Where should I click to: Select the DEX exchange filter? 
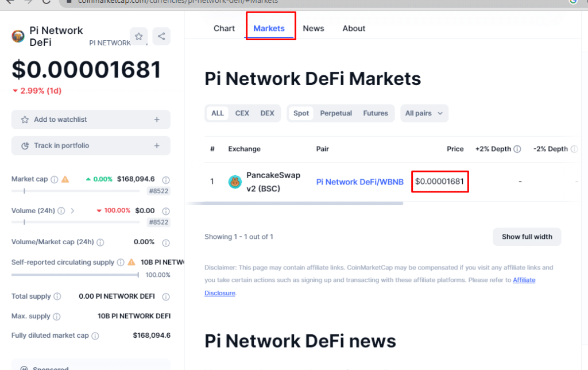coord(268,113)
